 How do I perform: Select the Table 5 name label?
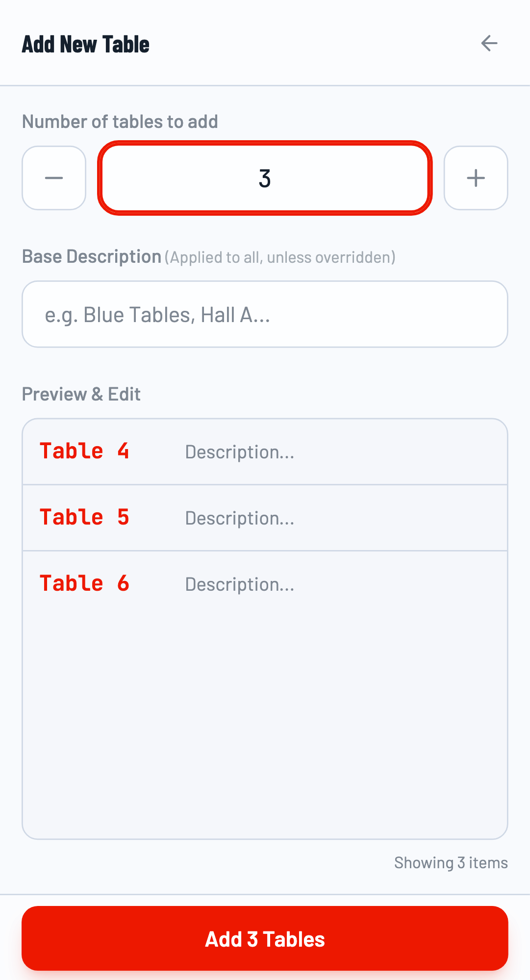(84, 516)
